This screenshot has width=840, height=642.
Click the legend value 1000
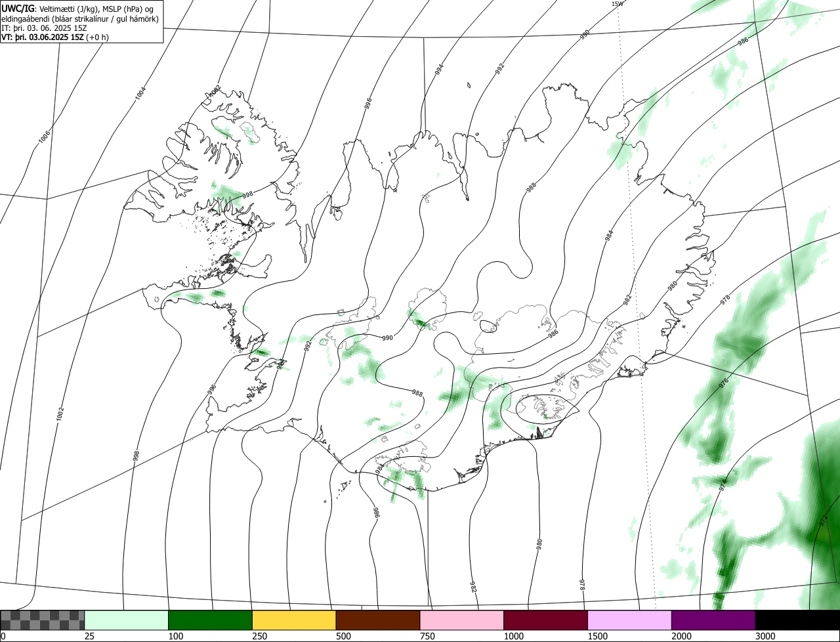(x=513, y=636)
